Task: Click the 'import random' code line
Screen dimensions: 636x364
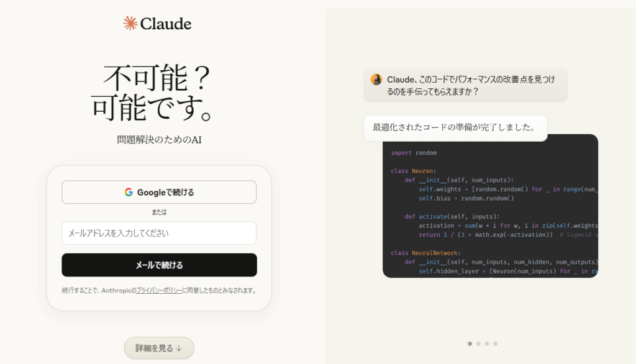Action: pos(414,153)
